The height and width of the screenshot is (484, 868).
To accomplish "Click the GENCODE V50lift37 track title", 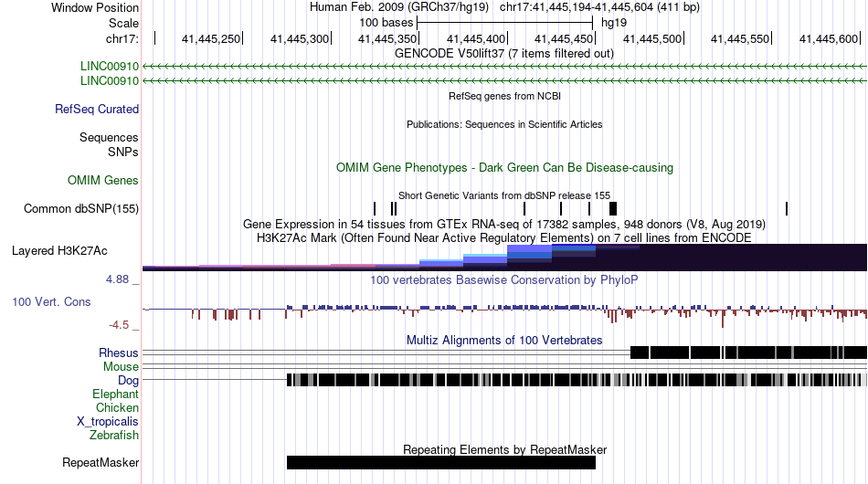I will coord(504,54).
